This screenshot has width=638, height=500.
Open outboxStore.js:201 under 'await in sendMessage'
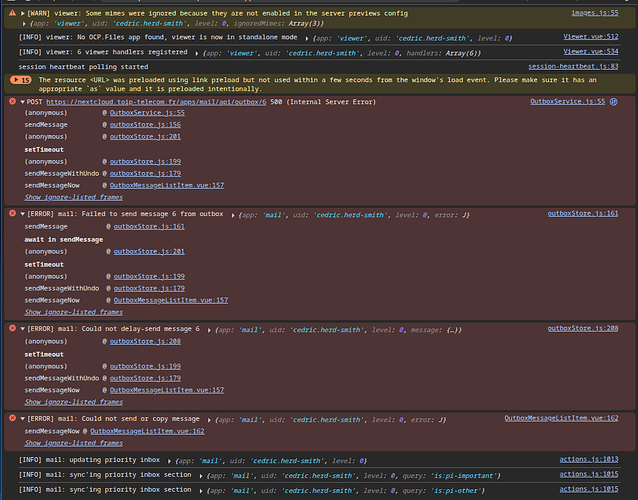149,251
